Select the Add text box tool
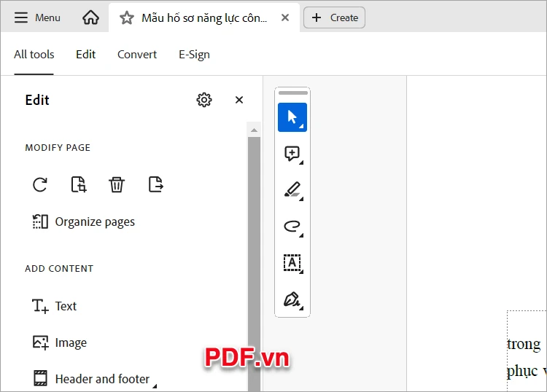Image resolution: width=547 pixels, height=392 pixels. point(292,263)
